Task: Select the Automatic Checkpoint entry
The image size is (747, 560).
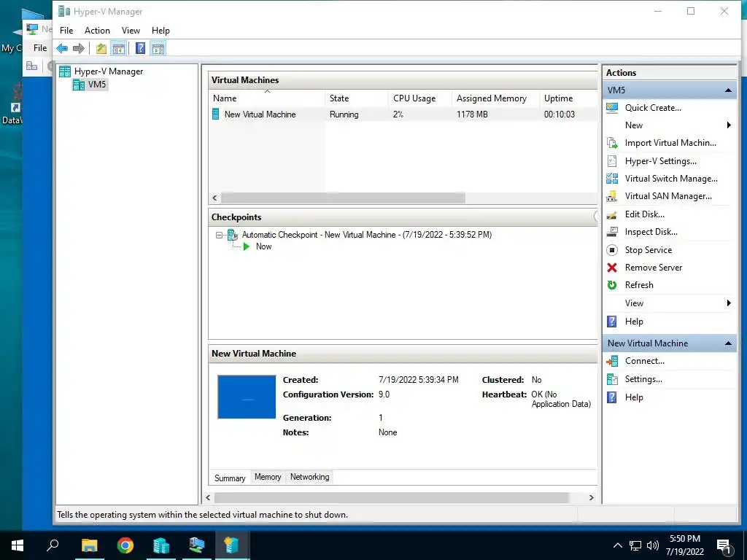Action: point(366,235)
